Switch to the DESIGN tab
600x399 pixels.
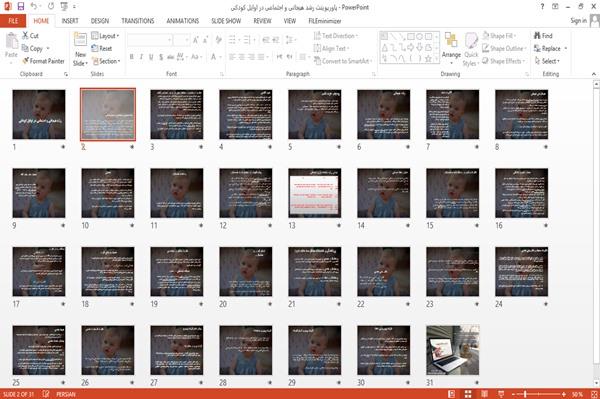click(99, 21)
